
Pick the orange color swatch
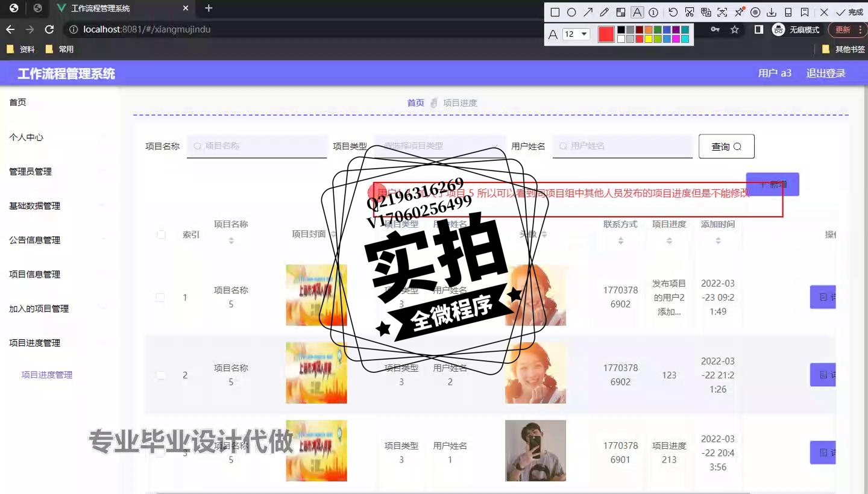649,30
